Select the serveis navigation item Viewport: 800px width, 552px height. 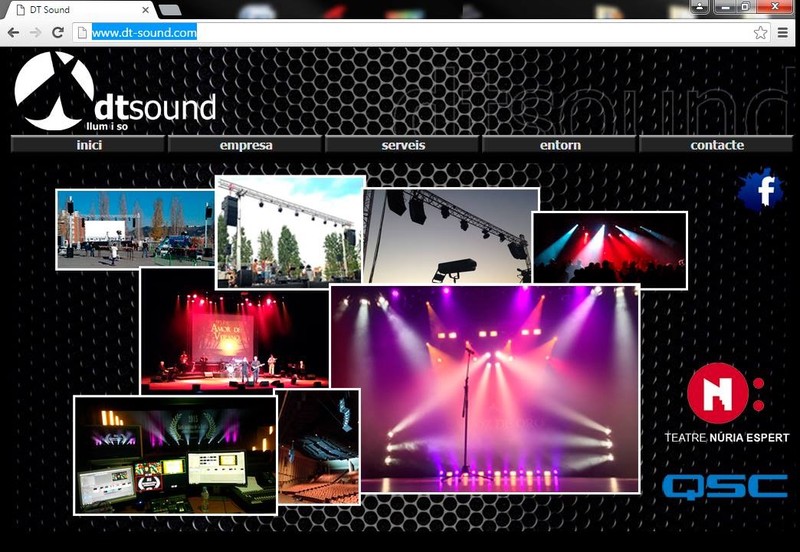tap(403, 145)
